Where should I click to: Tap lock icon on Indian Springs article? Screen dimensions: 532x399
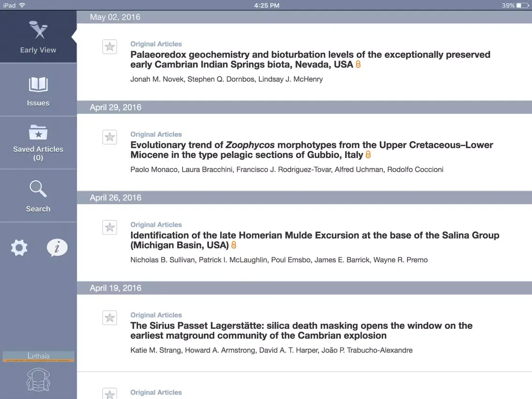358,65
